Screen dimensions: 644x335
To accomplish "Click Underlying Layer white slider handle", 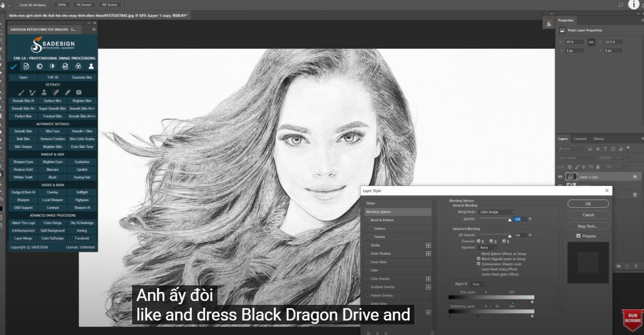I will pos(532,315).
